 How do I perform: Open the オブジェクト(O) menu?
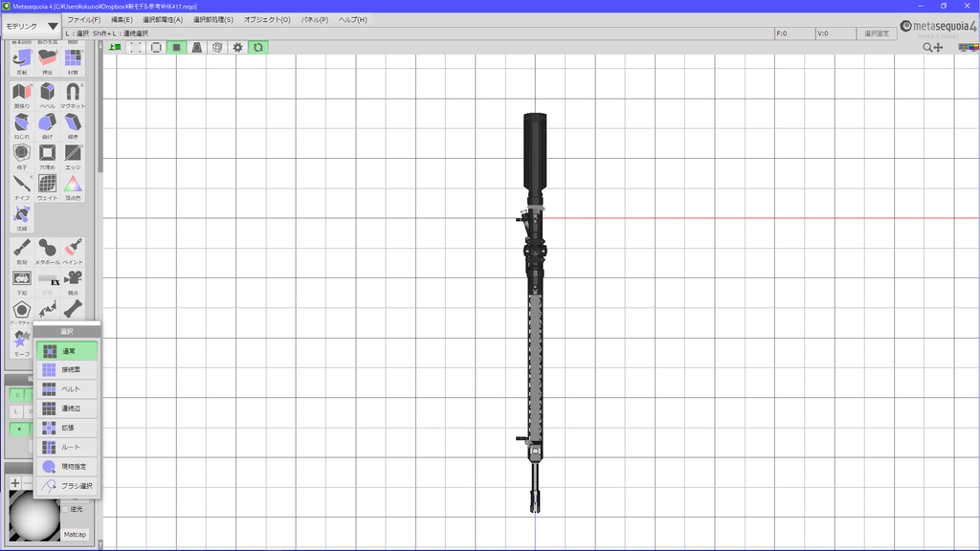267,20
